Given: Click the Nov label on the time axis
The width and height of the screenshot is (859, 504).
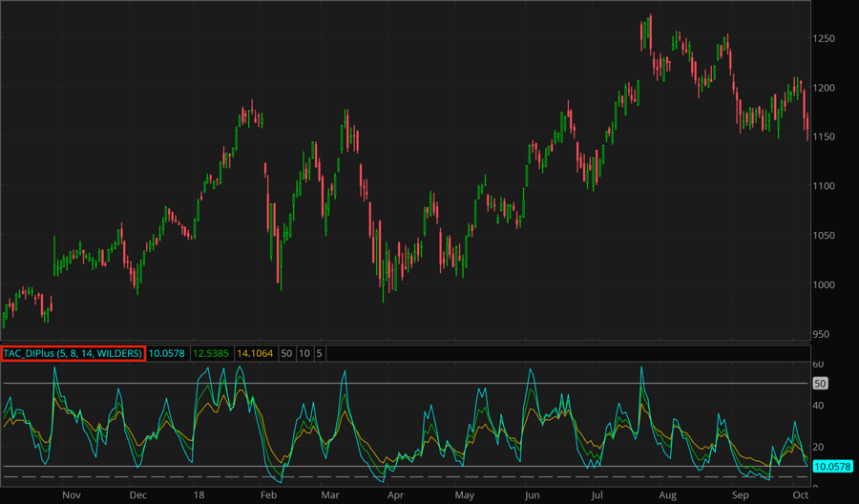Looking at the screenshot, I should click(71, 495).
